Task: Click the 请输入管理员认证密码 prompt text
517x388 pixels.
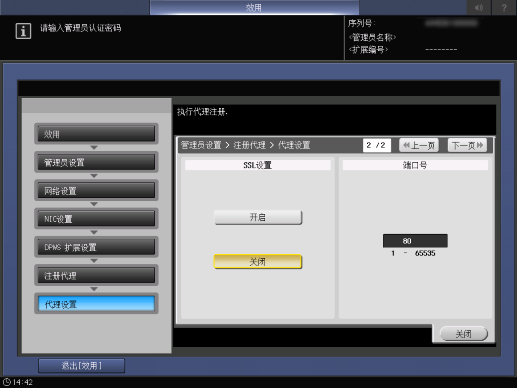Action: 81,28
